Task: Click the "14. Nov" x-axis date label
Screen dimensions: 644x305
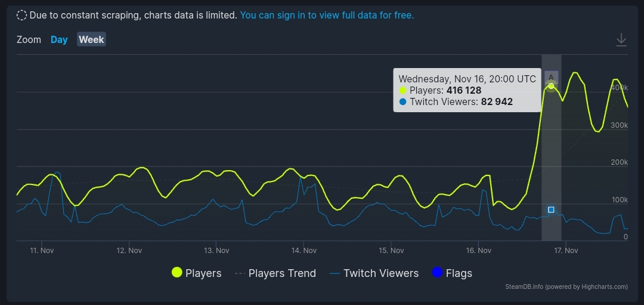Action: [304, 250]
